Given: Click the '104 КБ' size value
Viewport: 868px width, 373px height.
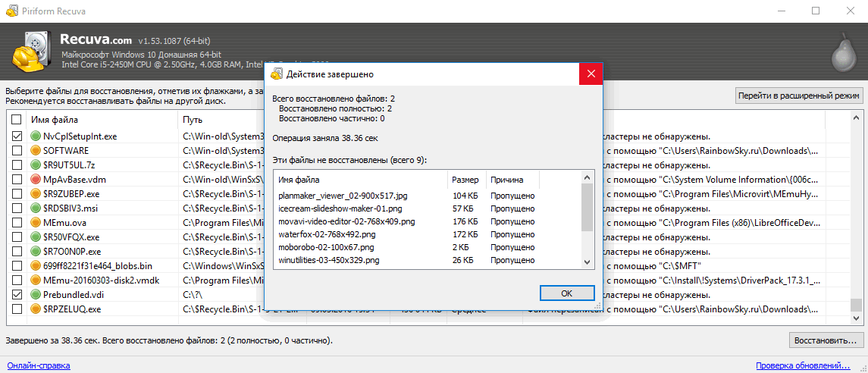Looking at the screenshot, I should click(465, 196).
